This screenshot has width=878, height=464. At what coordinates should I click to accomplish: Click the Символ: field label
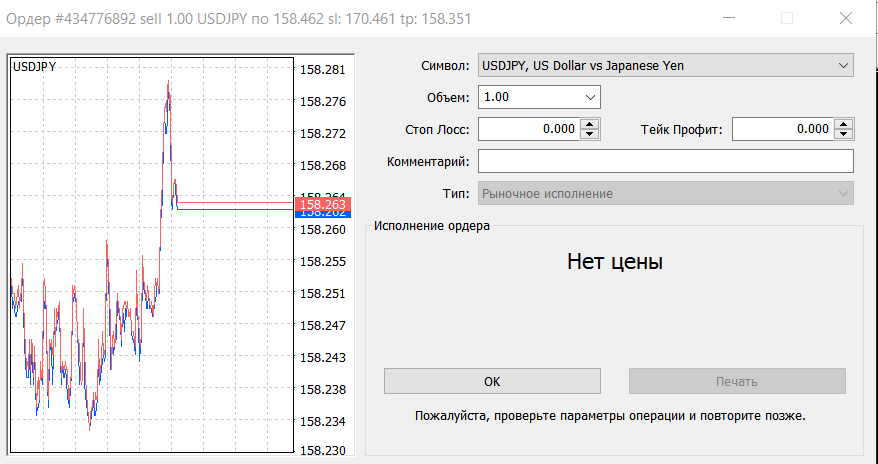(x=445, y=65)
